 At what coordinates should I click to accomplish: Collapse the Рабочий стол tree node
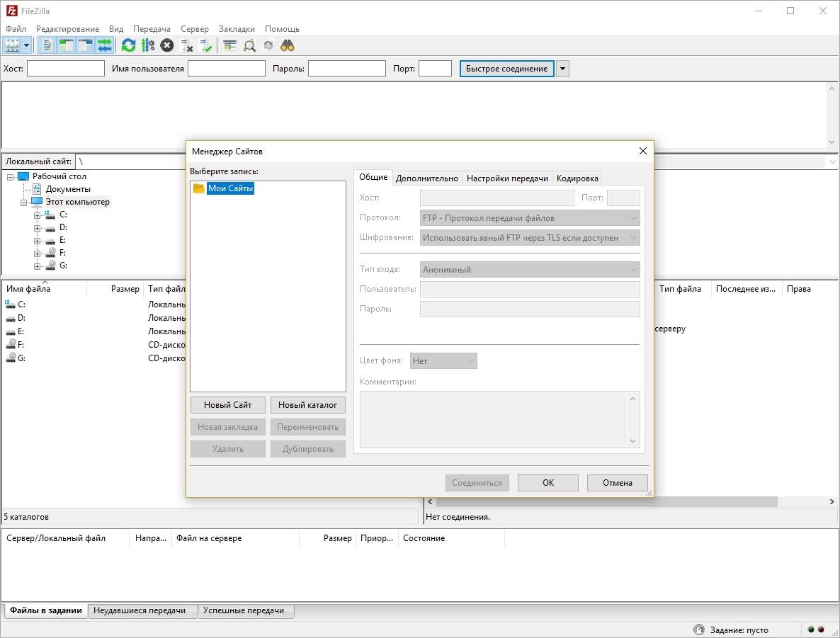point(10,177)
